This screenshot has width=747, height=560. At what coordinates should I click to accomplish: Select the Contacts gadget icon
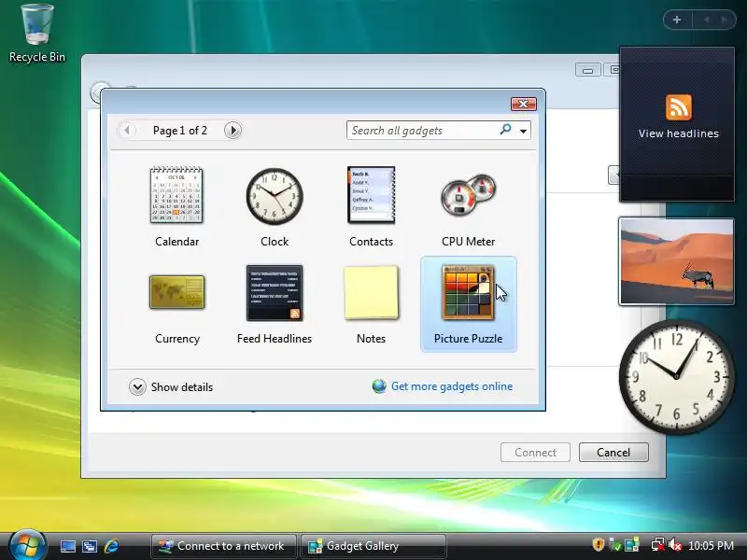371,195
